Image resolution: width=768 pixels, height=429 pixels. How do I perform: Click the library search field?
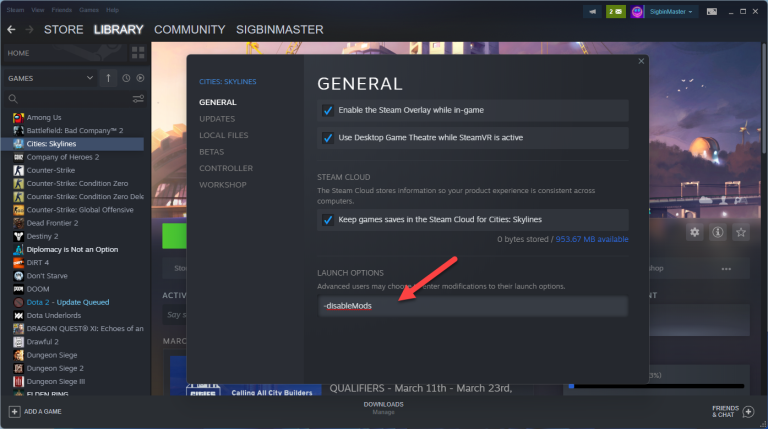[75, 99]
